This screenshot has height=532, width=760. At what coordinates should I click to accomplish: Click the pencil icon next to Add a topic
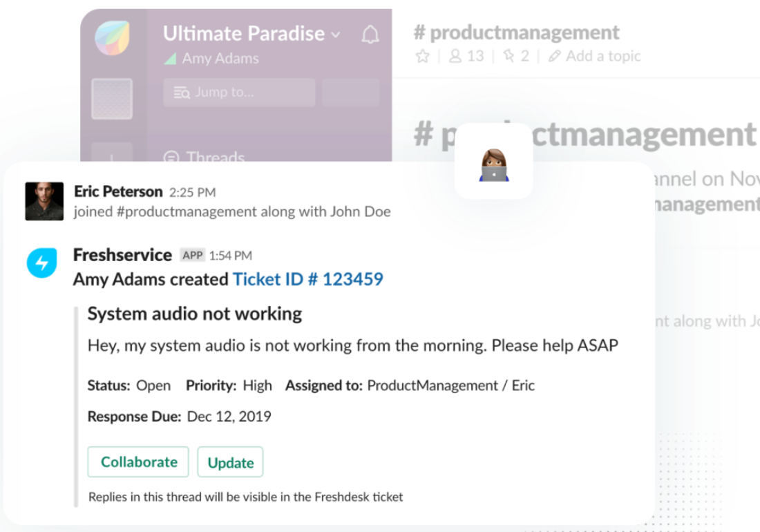(553, 56)
